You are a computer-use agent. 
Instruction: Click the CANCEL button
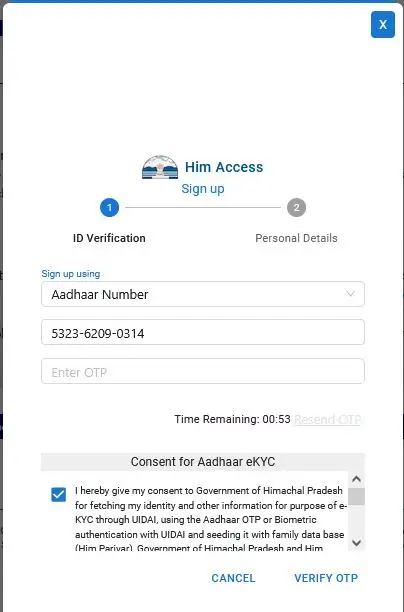click(x=233, y=578)
